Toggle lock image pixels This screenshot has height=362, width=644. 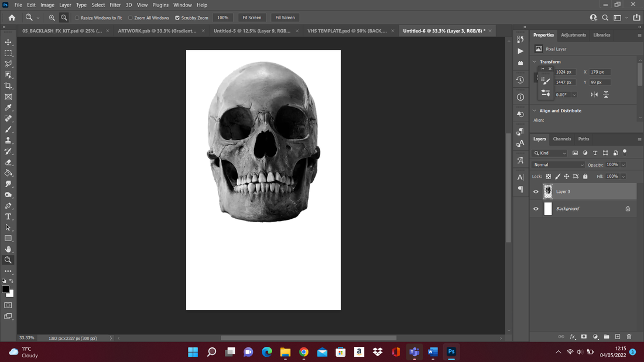558,177
